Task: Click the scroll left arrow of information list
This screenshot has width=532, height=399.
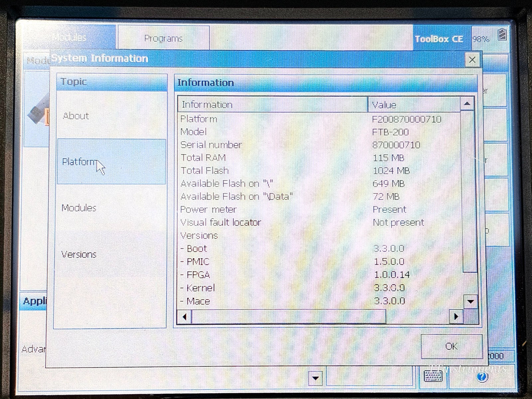Action: (x=185, y=317)
